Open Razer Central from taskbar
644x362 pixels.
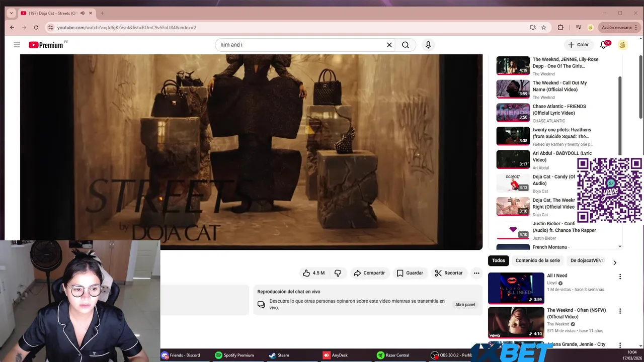click(x=393, y=355)
